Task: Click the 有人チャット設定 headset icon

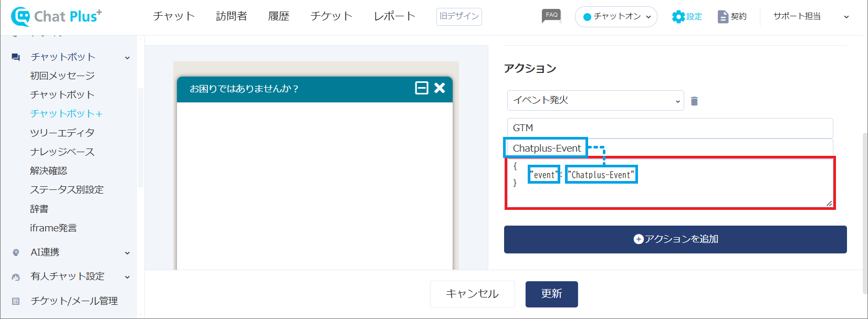Action: coord(16,277)
